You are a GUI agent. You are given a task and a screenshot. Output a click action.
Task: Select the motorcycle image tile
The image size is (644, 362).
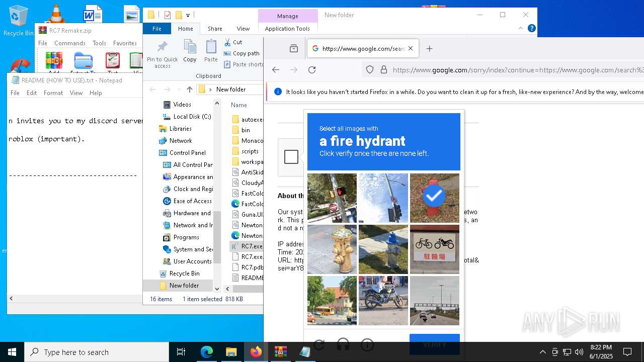383,301
